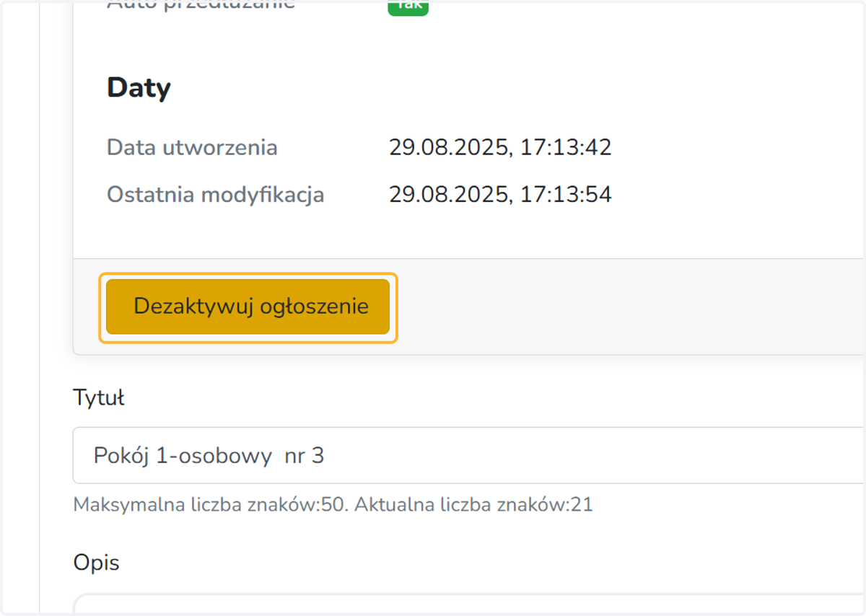Select modification timestamp 29.08.2025, 17:13:54
866x616 pixels.
[500, 195]
